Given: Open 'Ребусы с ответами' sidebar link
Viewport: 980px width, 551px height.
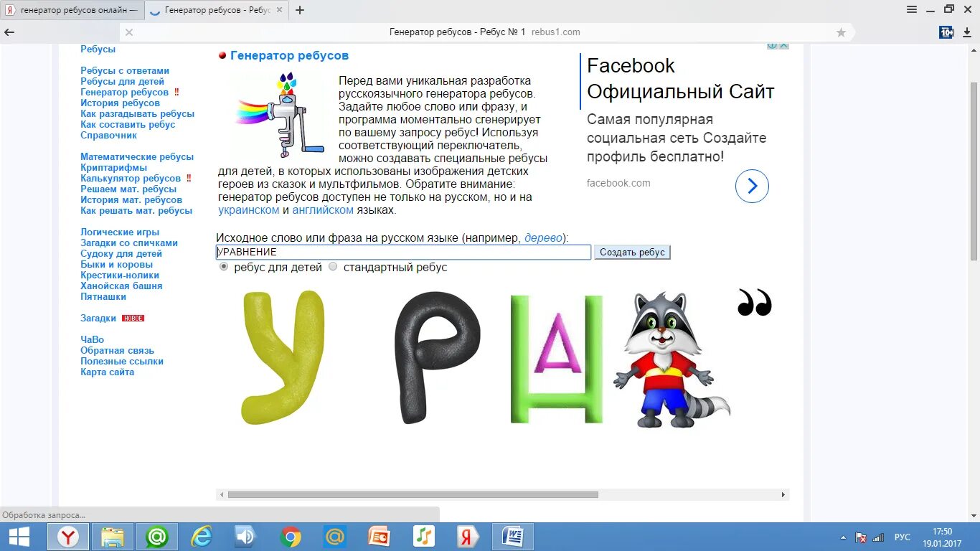Looking at the screenshot, I should 125,70.
